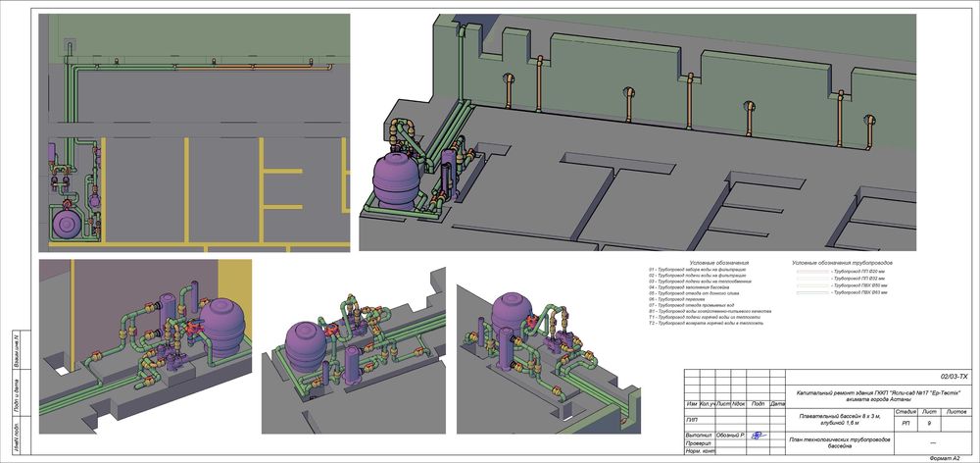Click the 'Трубопровод ПП Ø20 мм' label
Viewport: 980px width, 463px height.
click(x=860, y=272)
